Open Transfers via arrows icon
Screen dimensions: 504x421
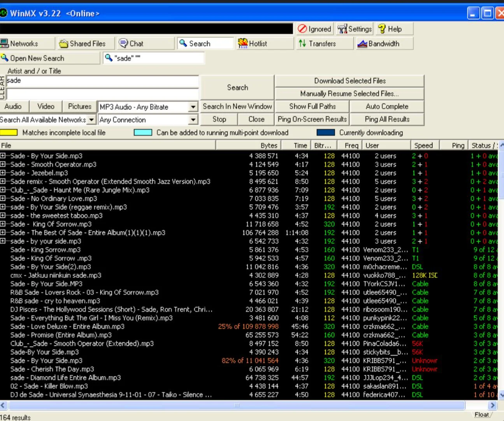click(302, 44)
